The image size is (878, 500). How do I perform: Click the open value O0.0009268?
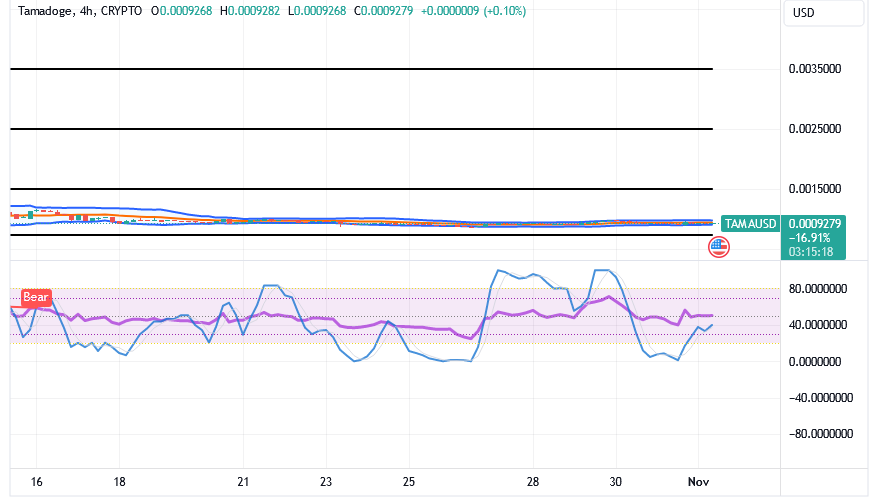[x=181, y=11]
